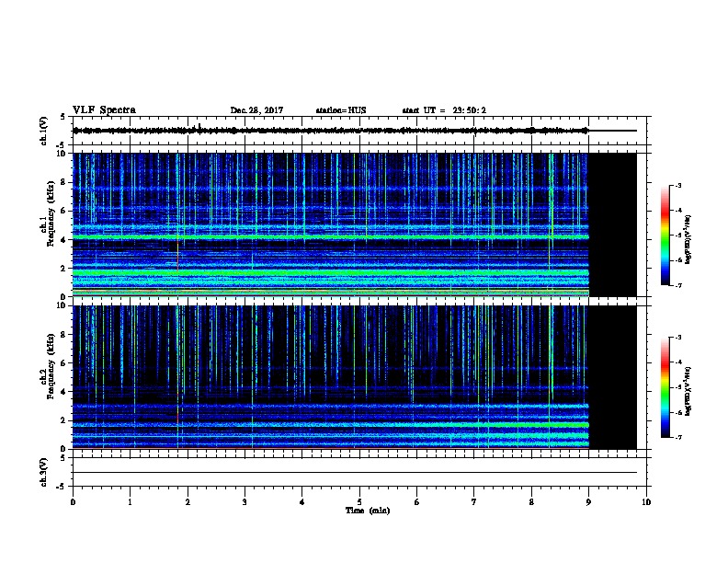Click the time axis tick label "3"
728x563 pixels.
click(245, 501)
